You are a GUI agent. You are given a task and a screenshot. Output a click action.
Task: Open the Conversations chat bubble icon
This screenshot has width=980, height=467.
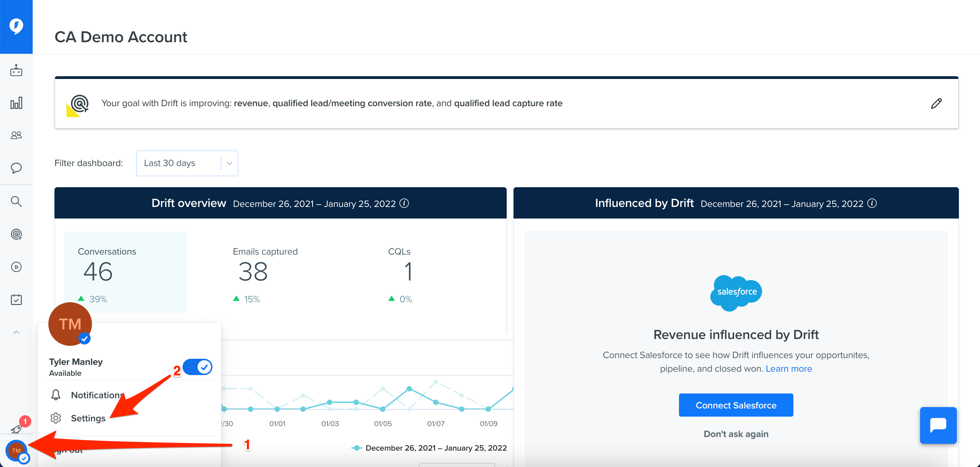tap(16, 168)
